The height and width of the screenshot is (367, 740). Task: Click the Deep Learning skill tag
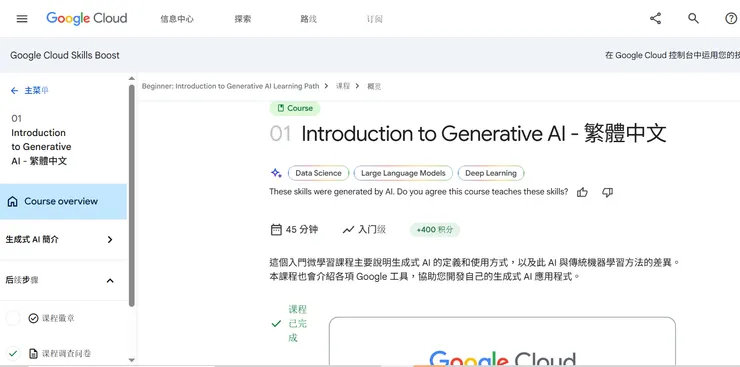(491, 173)
